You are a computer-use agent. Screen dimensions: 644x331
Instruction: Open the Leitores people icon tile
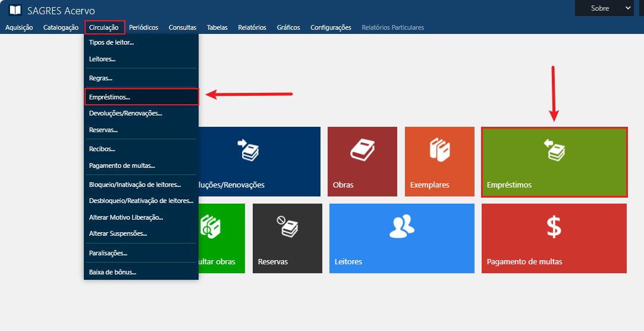pyautogui.click(x=401, y=226)
